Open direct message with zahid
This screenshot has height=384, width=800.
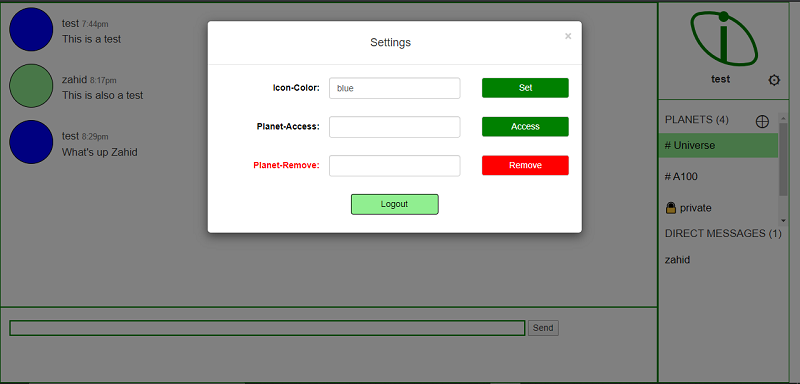(x=678, y=260)
